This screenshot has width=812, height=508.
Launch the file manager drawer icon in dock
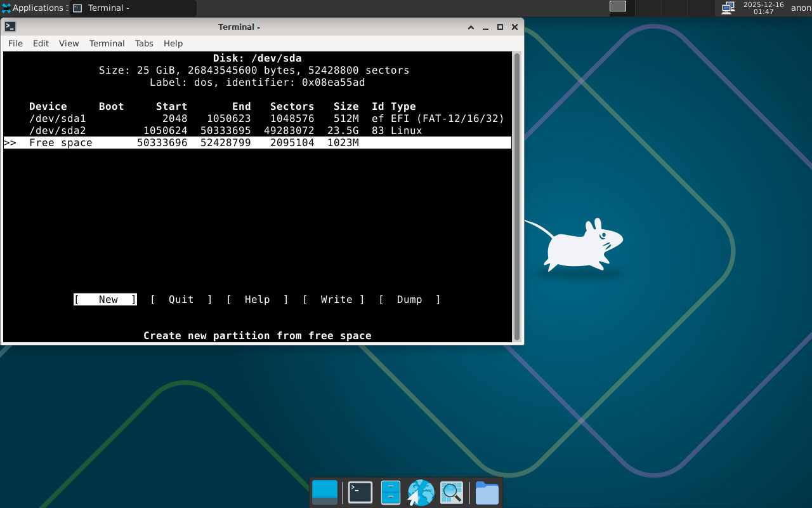390,493
